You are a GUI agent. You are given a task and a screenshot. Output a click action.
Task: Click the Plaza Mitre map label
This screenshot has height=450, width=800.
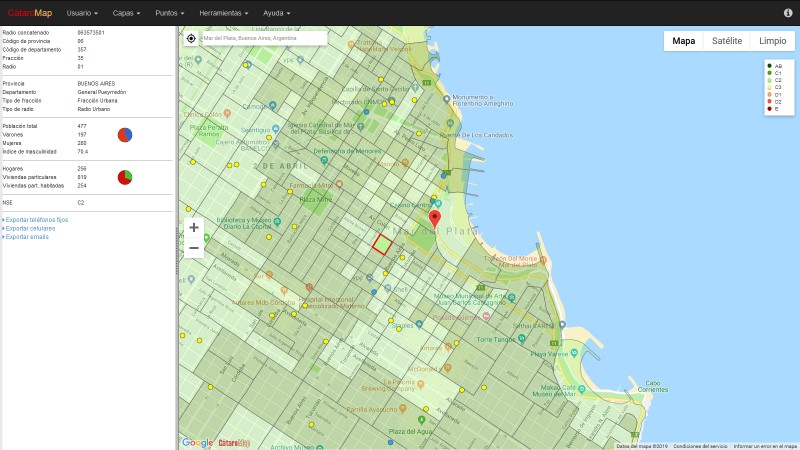pos(316,199)
